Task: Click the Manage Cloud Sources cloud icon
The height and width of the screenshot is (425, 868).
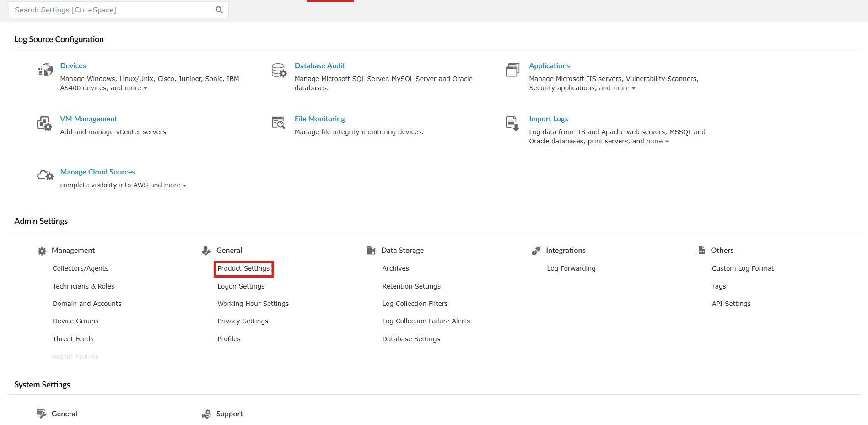Action: [x=45, y=175]
